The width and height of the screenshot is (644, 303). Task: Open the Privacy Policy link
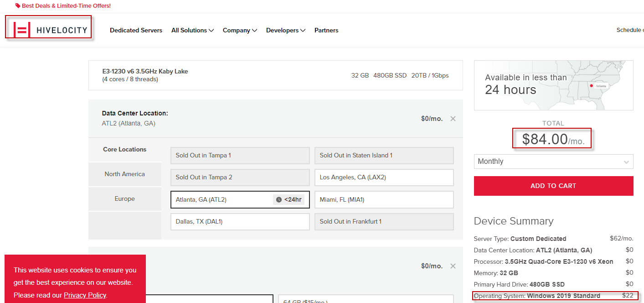click(85, 295)
